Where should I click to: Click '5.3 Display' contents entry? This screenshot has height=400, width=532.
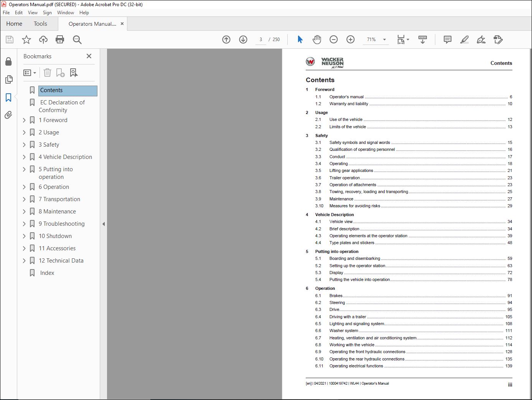click(413, 273)
